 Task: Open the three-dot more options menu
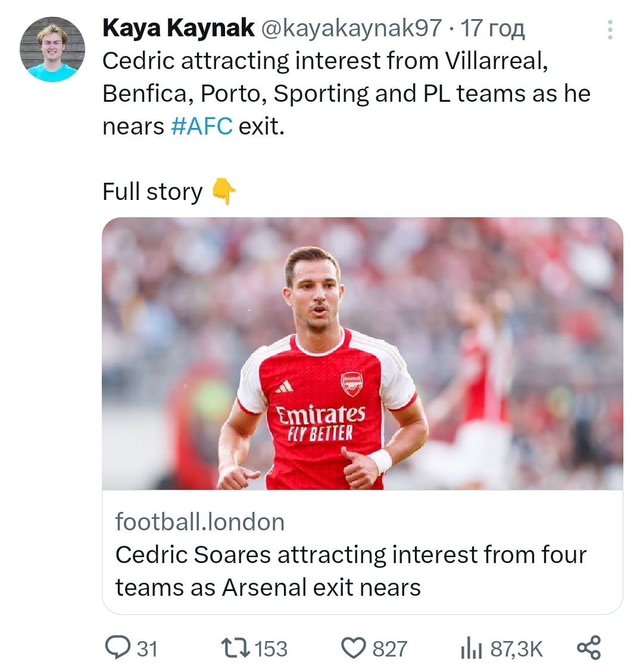coord(610,30)
